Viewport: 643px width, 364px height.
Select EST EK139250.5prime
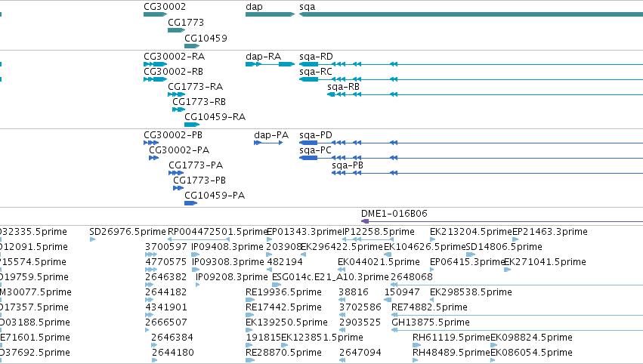point(286,322)
